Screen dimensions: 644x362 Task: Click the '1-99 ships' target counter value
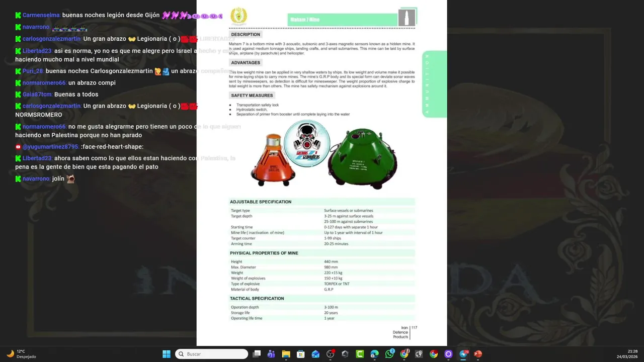(x=333, y=238)
